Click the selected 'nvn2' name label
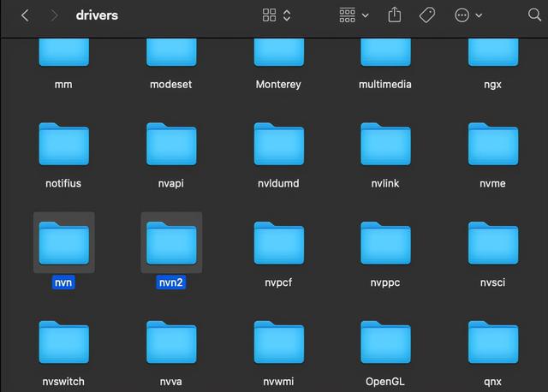Image resolution: width=548 pixels, height=392 pixels. click(x=171, y=282)
